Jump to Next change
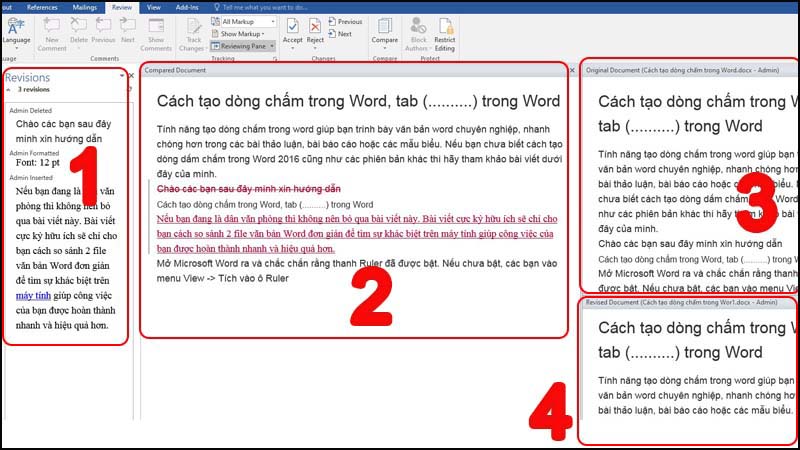 [x=339, y=34]
